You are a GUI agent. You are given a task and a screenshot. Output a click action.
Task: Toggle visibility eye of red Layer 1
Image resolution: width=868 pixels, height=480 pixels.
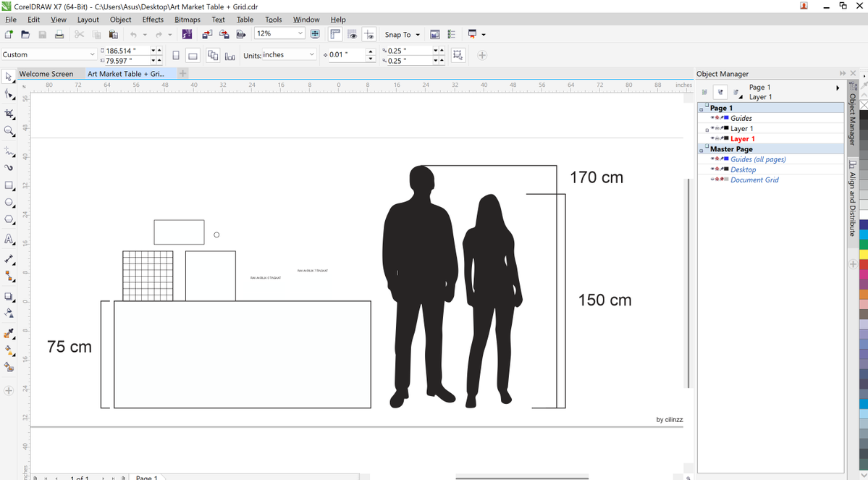[x=712, y=138]
